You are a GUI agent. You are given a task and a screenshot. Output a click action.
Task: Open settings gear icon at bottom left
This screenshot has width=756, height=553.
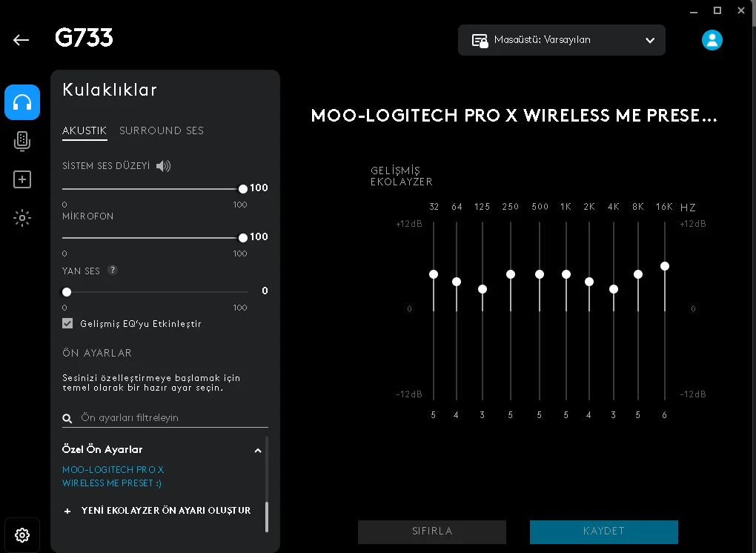point(22,534)
